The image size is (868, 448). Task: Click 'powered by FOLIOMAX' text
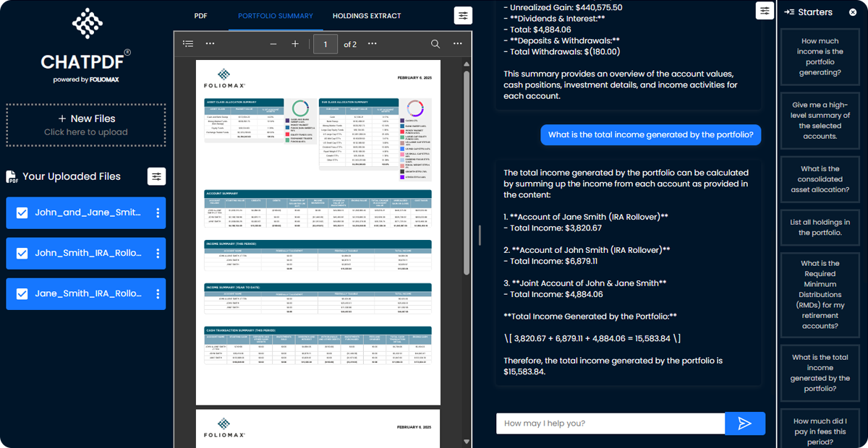(86, 79)
